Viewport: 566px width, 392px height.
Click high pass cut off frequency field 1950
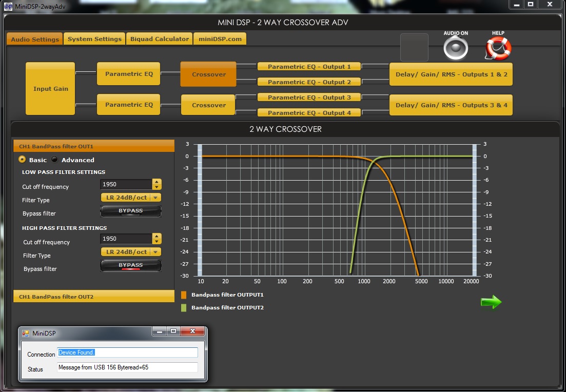[x=126, y=239]
